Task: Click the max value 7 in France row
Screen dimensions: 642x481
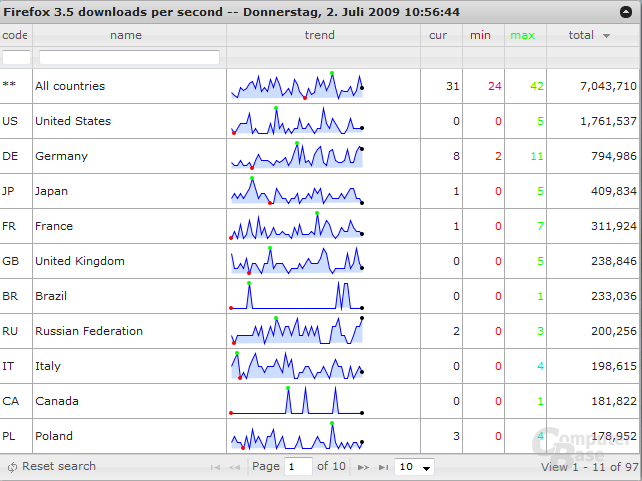Action: pyautogui.click(x=540, y=226)
